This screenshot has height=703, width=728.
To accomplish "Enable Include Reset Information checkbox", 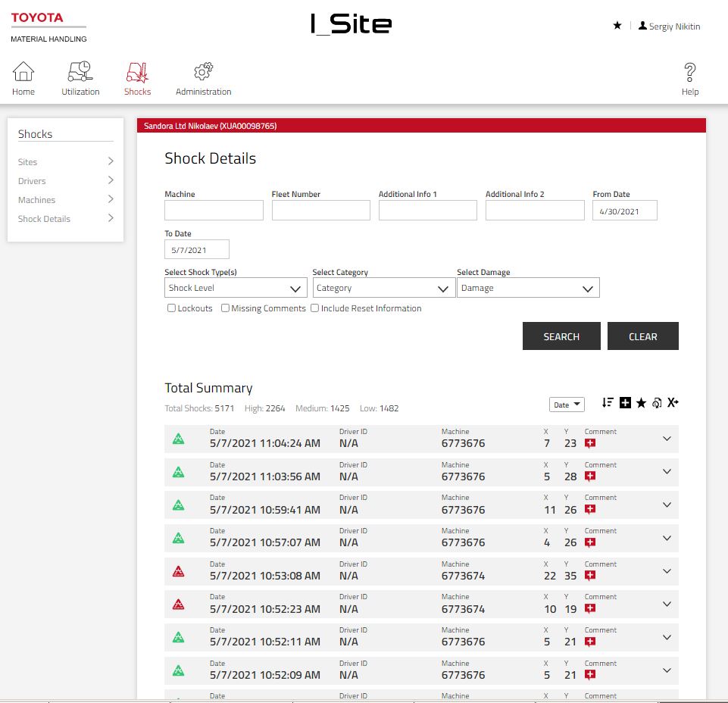I will point(315,308).
